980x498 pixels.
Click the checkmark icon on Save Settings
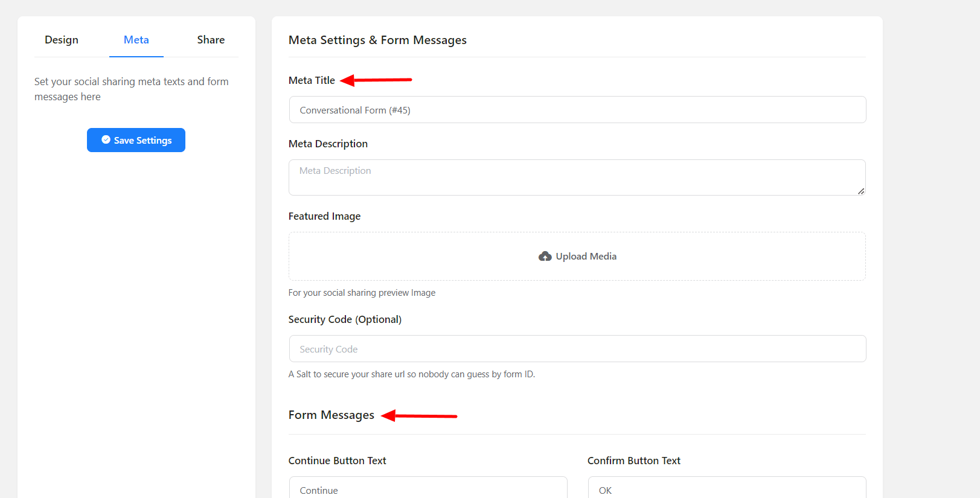pyautogui.click(x=106, y=140)
